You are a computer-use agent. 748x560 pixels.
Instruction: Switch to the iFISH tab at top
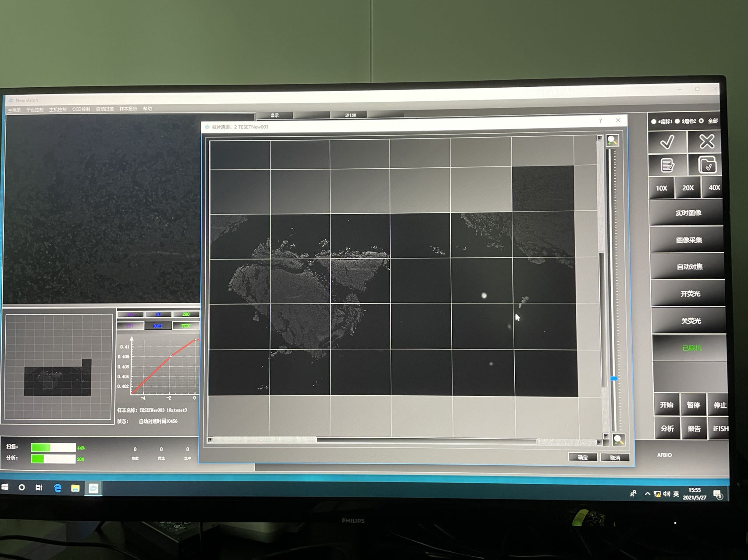click(350, 115)
